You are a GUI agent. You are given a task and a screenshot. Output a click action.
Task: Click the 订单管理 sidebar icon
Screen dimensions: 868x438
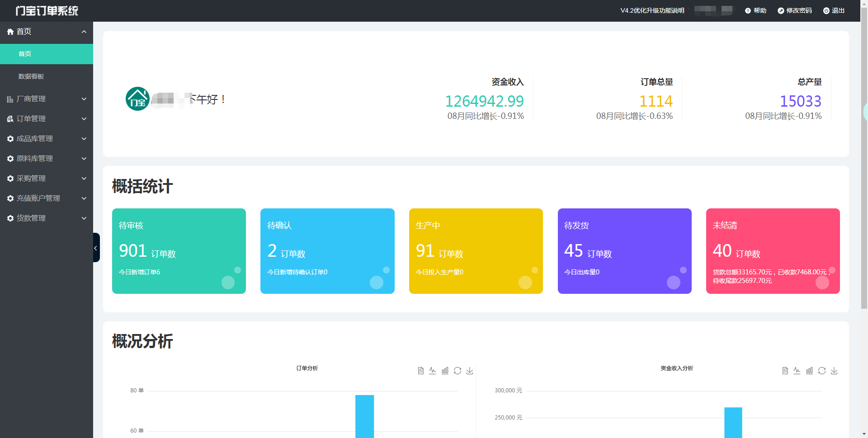[x=10, y=119]
